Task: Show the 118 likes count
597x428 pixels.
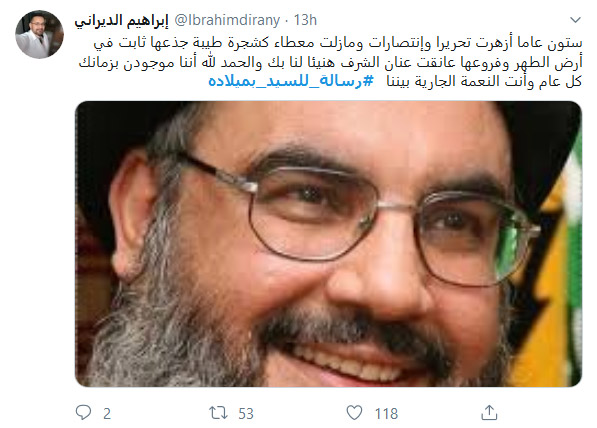Action: click(386, 414)
